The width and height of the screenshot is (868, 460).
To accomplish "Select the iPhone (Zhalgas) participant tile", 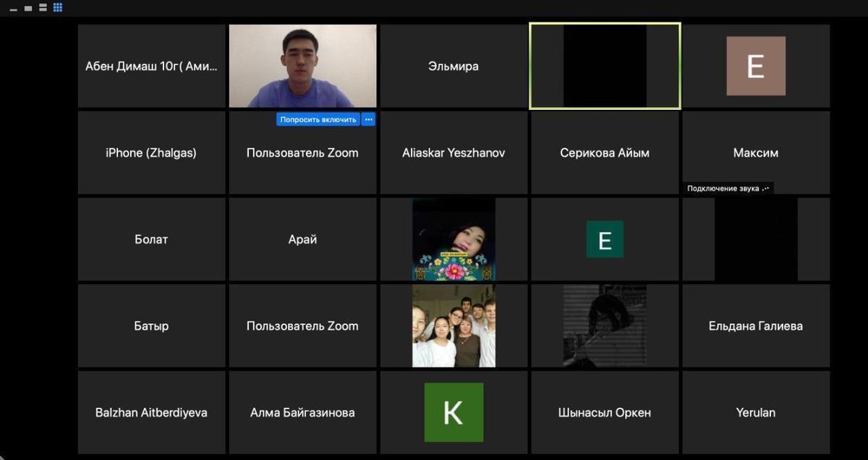I will pos(151,153).
